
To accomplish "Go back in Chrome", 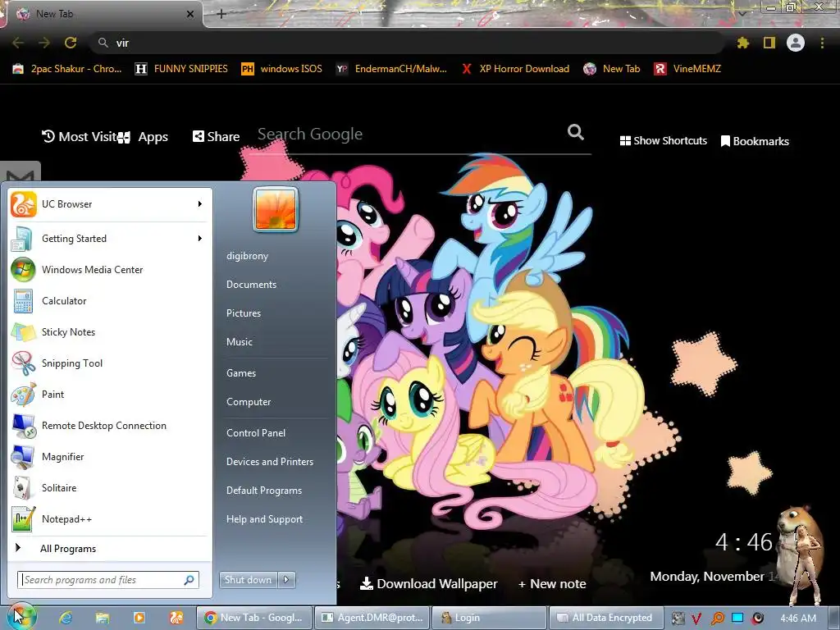I will [x=18, y=43].
